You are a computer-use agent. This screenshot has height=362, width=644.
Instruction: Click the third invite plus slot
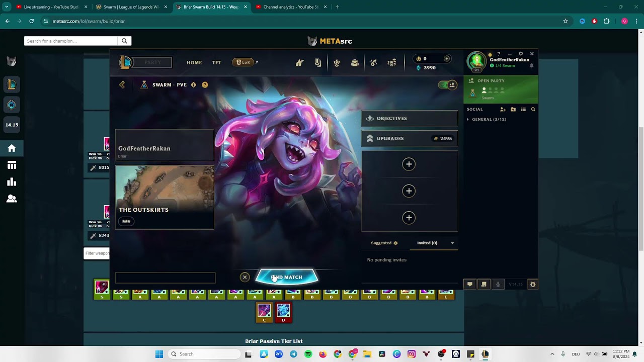point(409,218)
